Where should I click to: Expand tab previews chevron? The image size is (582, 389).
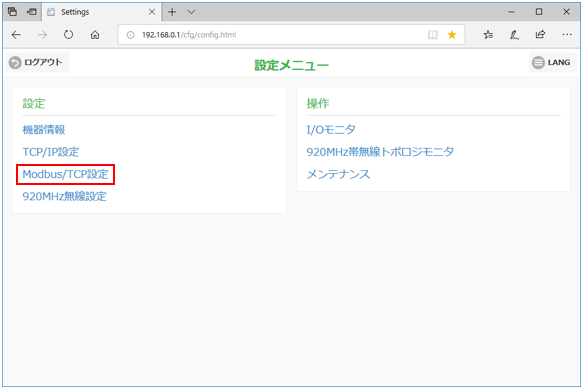[191, 12]
